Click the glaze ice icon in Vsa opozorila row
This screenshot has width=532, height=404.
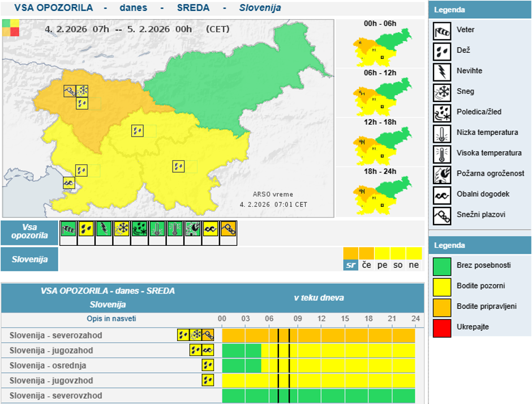(x=139, y=228)
